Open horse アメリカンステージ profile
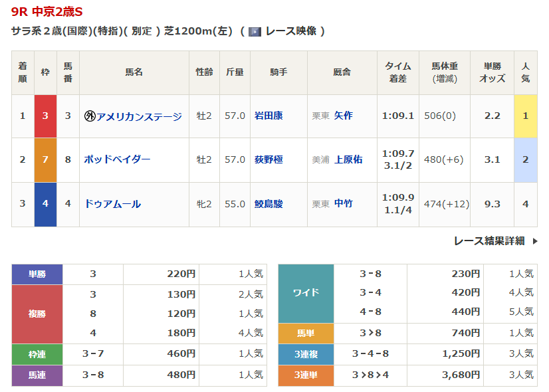This screenshot has height=392, width=549. tap(139, 116)
